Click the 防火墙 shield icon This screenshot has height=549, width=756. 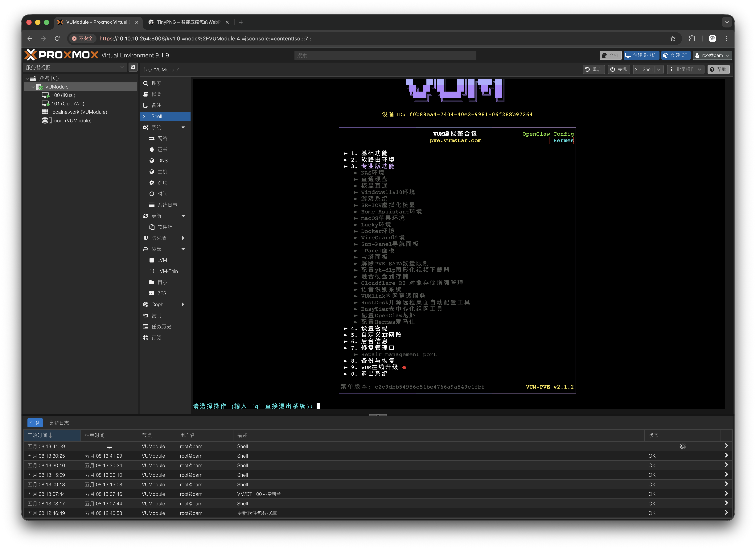point(146,238)
